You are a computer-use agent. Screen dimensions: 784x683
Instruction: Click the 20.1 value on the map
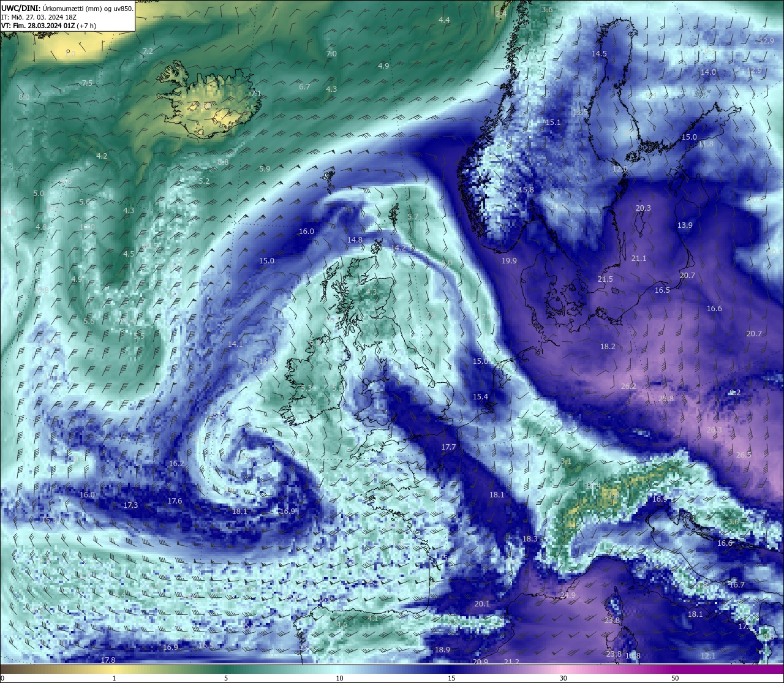pyautogui.click(x=482, y=604)
